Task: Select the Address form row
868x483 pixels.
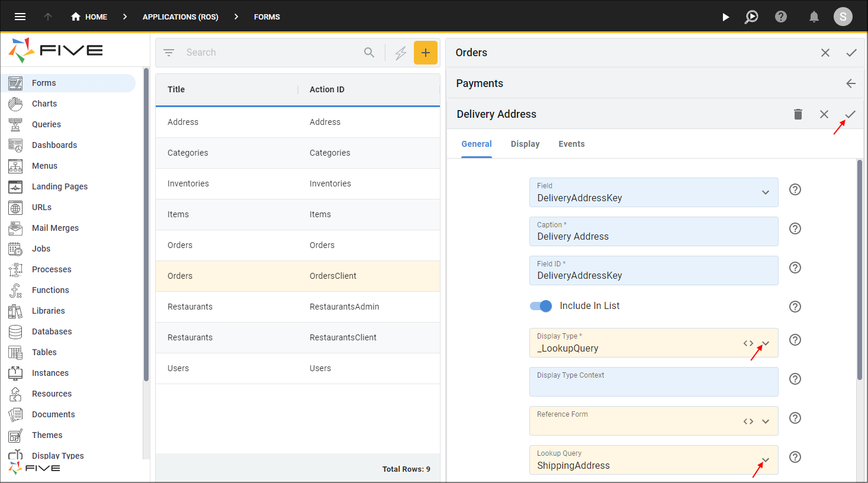Action: 298,122
